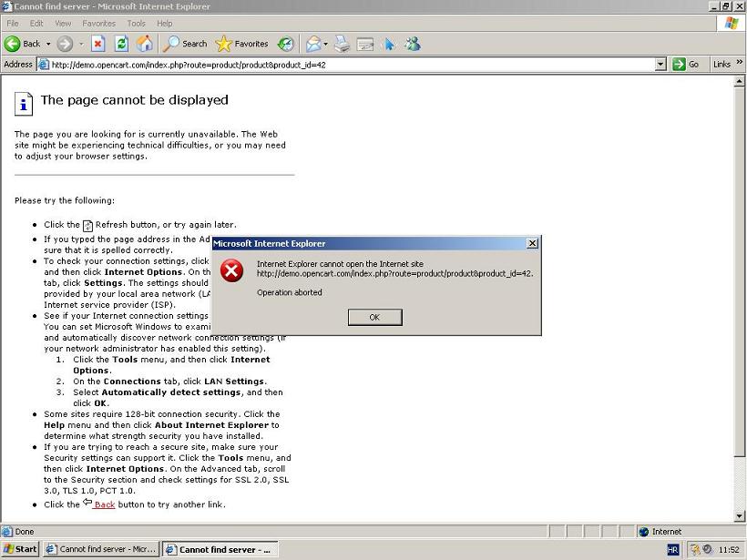
Task: Switch to first Cannot find server taskbar window
Action: tap(101, 549)
